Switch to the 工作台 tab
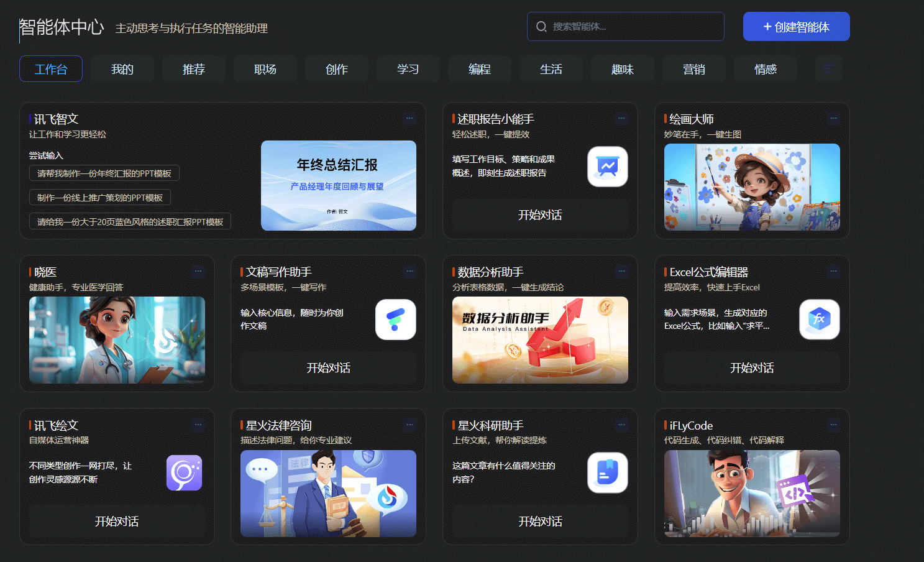The width and height of the screenshot is (924, 562). pos(51,69)
